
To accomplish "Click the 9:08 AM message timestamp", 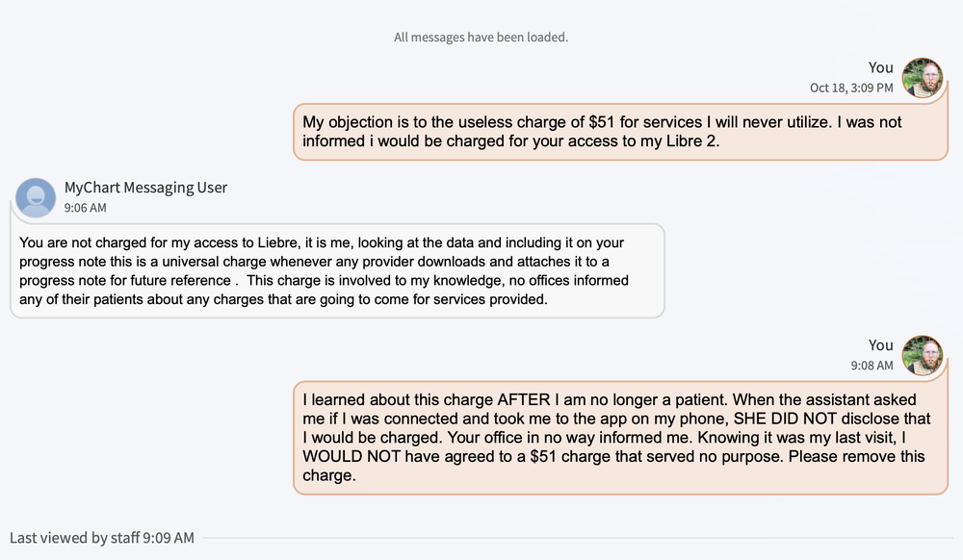I will pyautogui.click(x=872, y=366).
